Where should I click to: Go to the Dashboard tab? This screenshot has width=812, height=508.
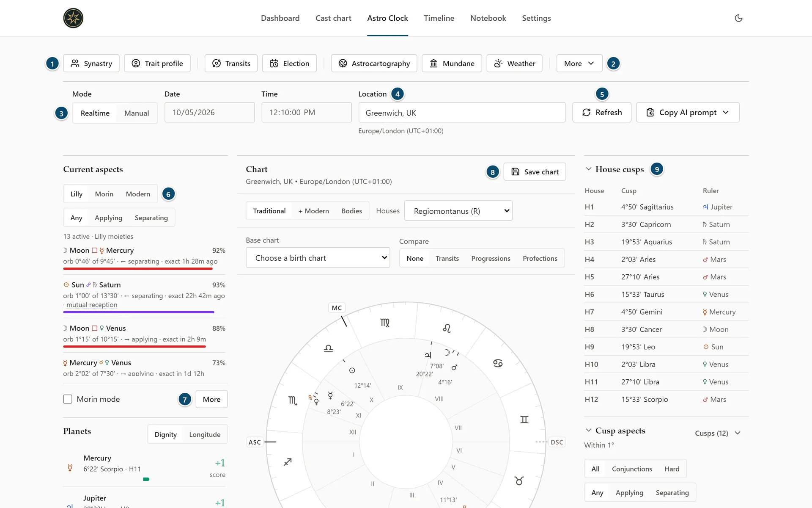click(x=280, y=18)
